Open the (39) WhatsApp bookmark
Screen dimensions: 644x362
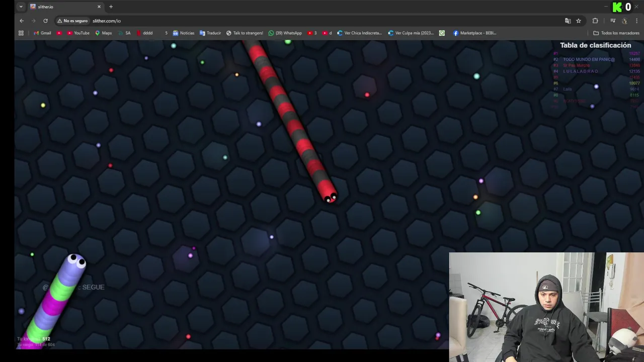point(285,33)
